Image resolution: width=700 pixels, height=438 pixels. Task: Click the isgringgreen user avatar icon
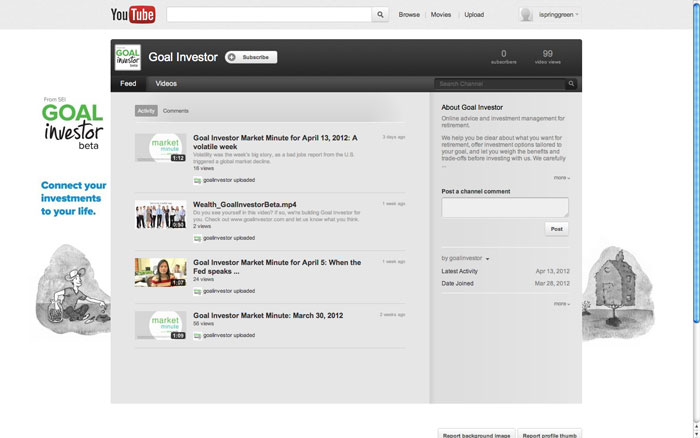coord(526,15)
